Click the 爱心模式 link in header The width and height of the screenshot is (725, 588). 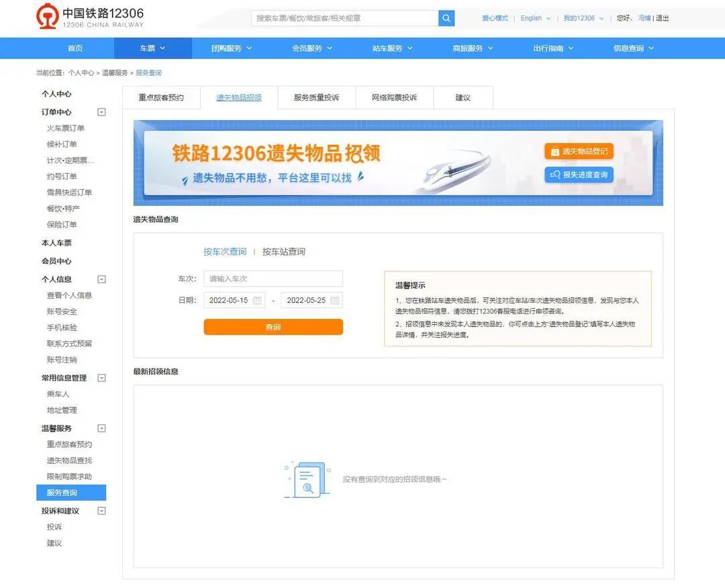pos(495,18)
